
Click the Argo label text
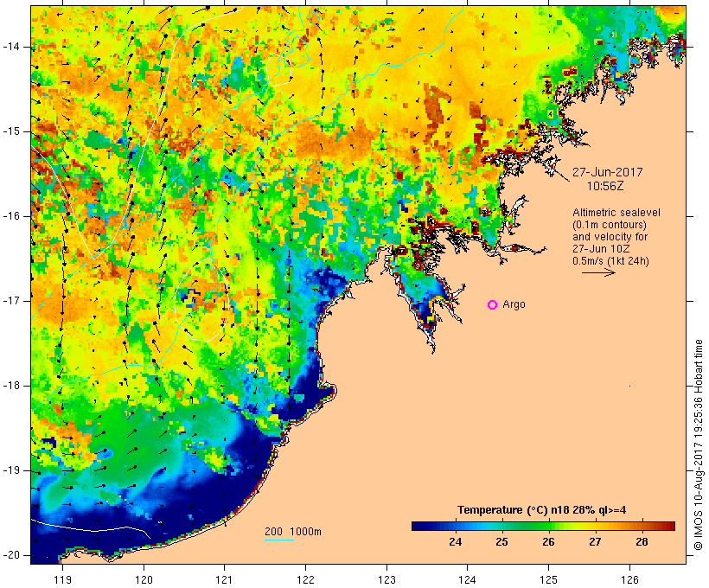coord(514,305)
